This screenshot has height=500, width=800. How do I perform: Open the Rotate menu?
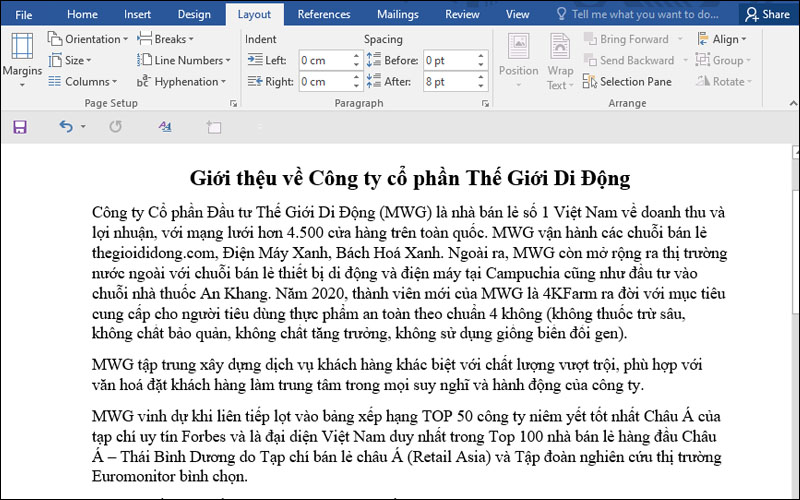[724, 82]
